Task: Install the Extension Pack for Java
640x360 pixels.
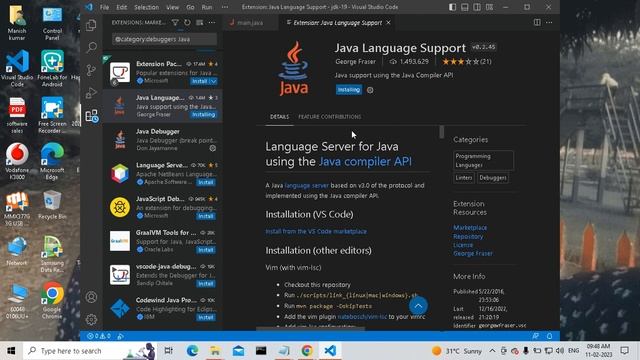Action: point(200,81)
